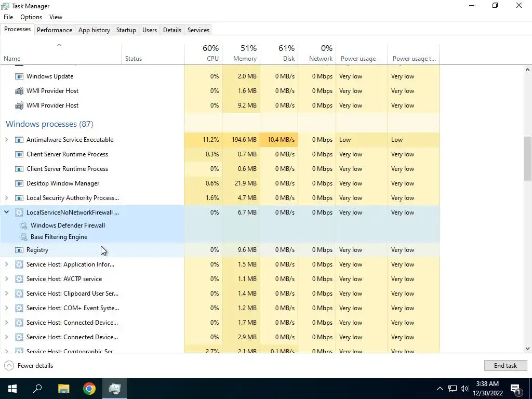Viewport: 532px width, 399px height.
Task: Sort by the Disk column header
Action: [279, 54]
